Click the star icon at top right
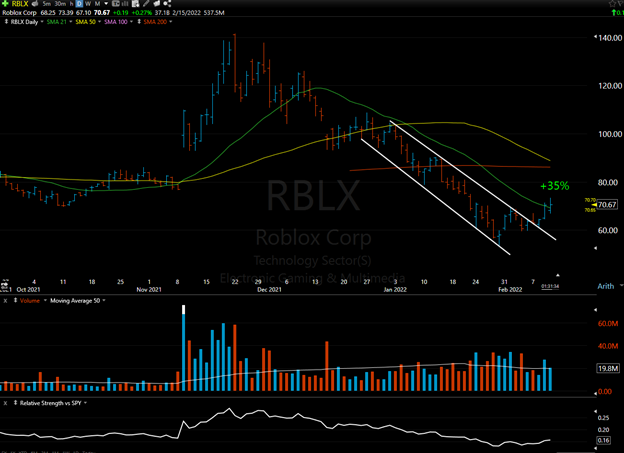This screenshot has height=453, width=624. 612,4
